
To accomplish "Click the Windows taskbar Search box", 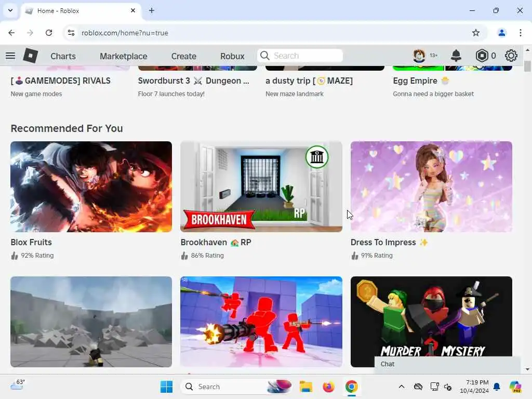I will [236, 387].
